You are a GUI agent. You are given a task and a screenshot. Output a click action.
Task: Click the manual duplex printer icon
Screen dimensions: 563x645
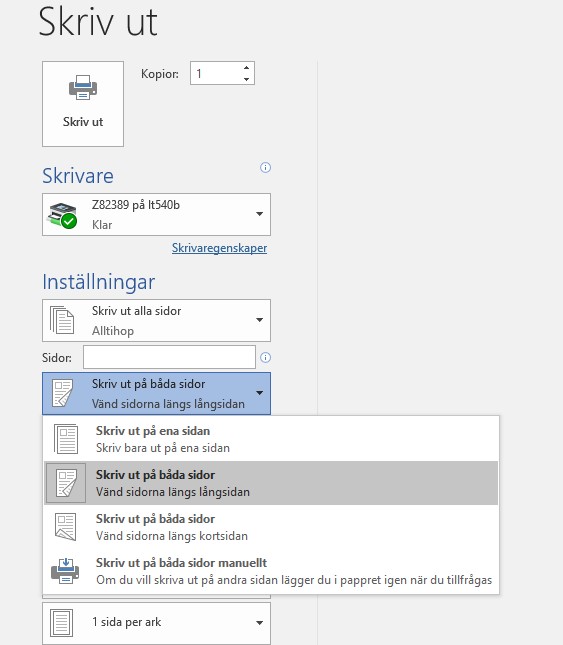(x=65, y=571)
